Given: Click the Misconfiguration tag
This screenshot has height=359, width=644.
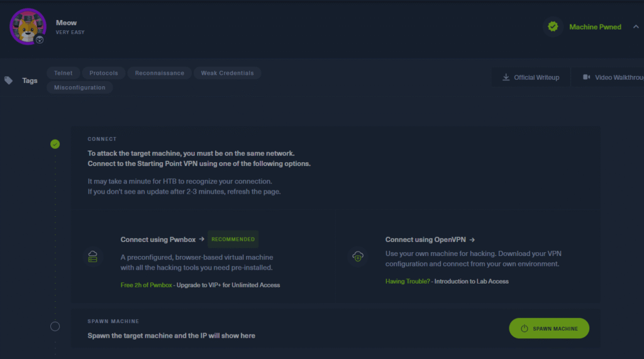Looking at the screenshot, I should [80, 87].
